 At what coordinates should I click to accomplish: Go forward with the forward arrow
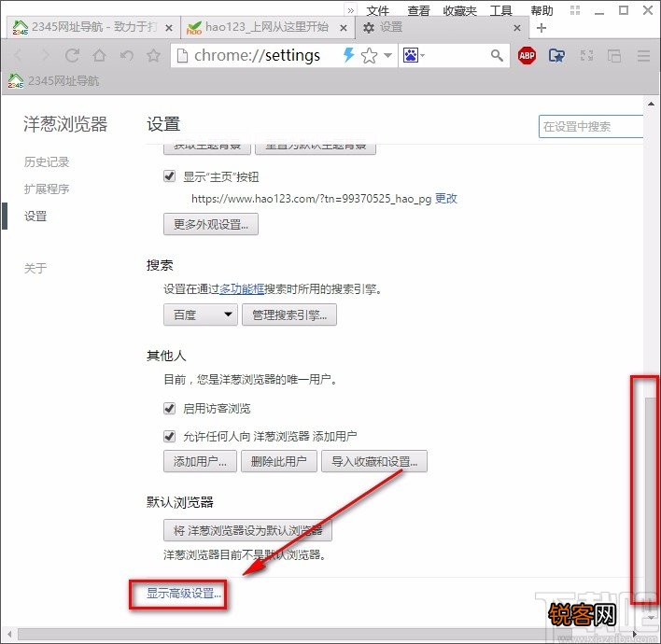pos(45,55)
